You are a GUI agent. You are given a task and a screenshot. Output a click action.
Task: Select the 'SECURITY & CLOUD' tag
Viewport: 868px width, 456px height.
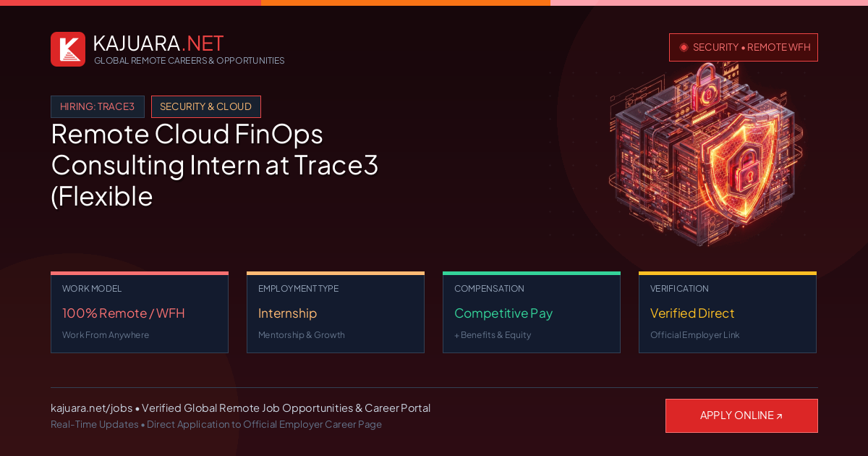click(206, 106)
